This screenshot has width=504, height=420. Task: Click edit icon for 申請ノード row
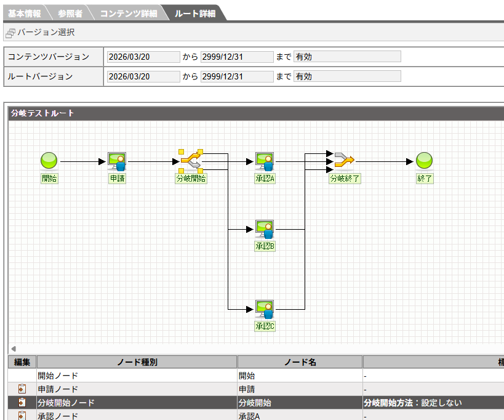click(22, 389)
